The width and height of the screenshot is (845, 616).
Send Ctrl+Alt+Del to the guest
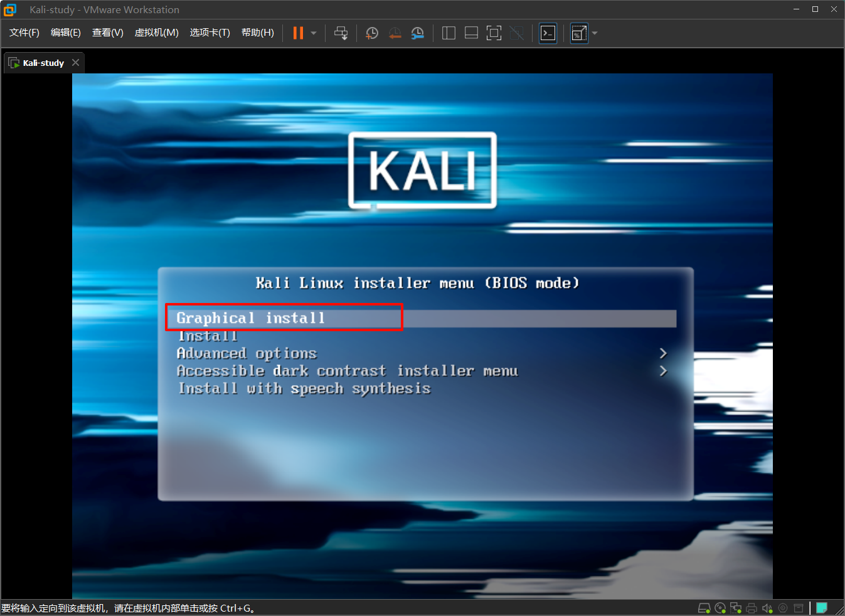click(x=341, y=33)
